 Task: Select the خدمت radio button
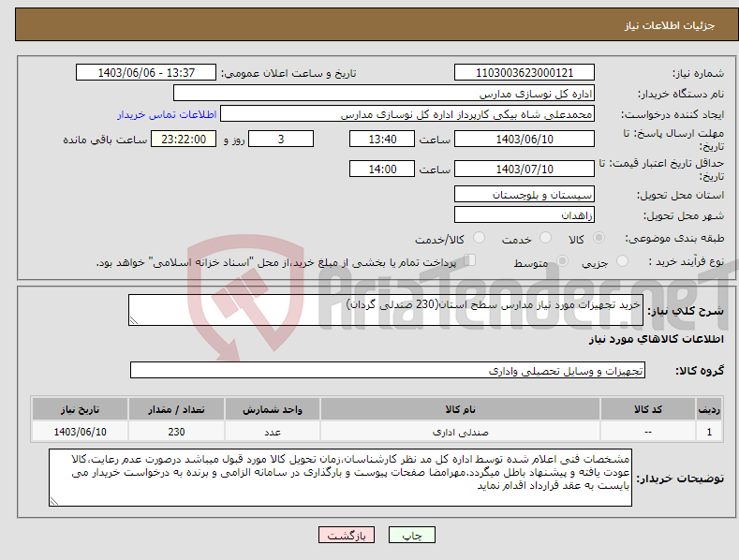545,238
